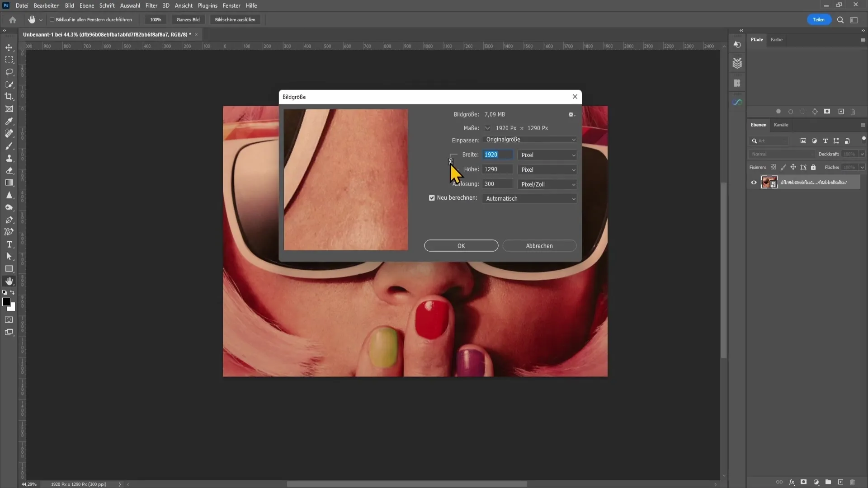The width and height of the screenshot is (868, 488).
Task: Select the Hand tool in toolbar
Action: pos(9,281)
